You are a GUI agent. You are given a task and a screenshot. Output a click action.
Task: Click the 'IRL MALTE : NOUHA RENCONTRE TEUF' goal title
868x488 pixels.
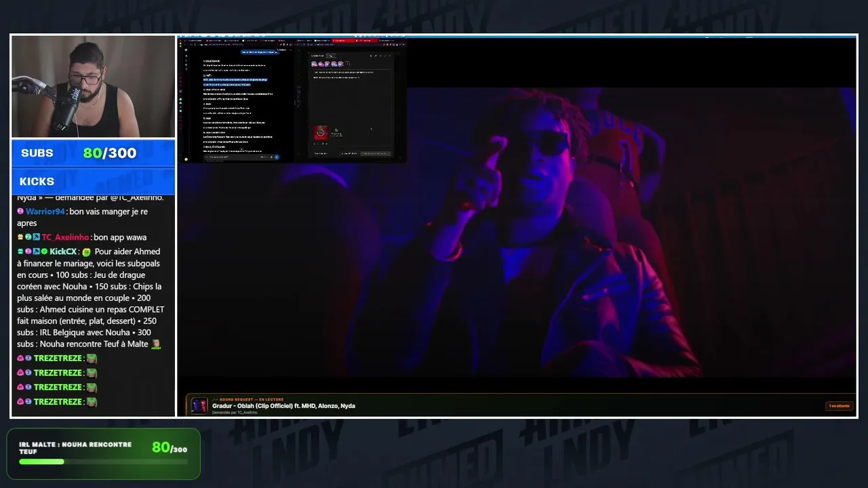[75, 448]
